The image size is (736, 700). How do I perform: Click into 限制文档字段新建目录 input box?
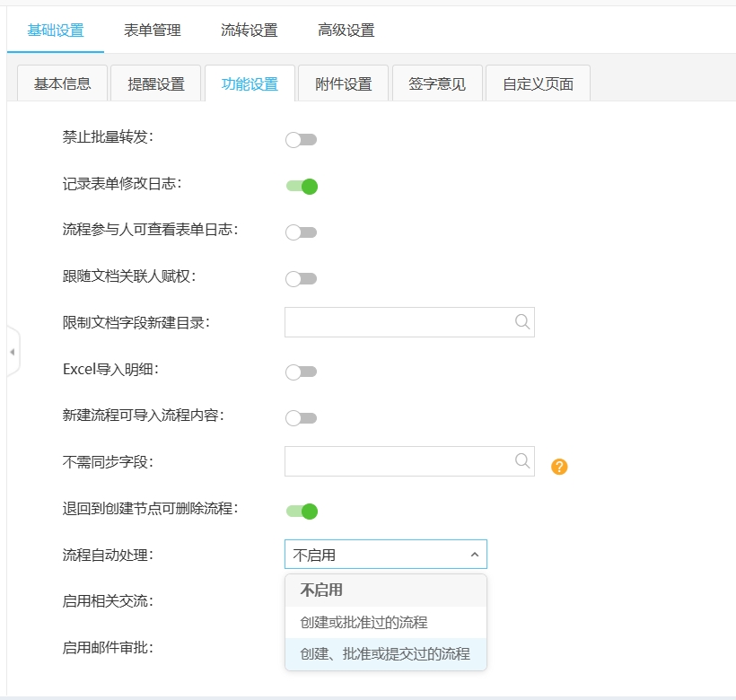coord(397,322)
